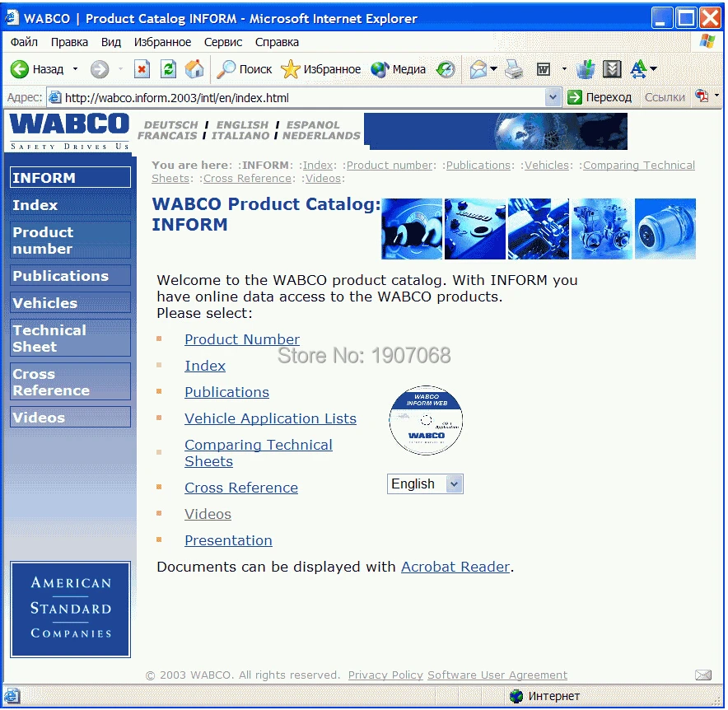This screenshot has width=728, height=710.
Task: Click the Print icon on the toolbar
Action: (514, 69)
